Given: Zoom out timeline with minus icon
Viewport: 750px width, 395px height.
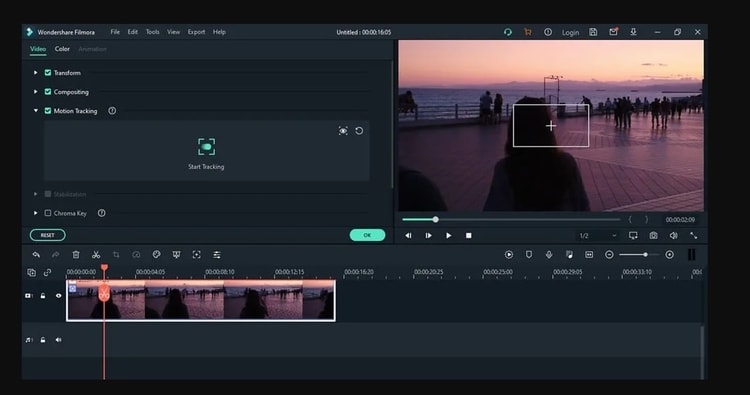Looking at the screenshot, I should pos(609,255).
